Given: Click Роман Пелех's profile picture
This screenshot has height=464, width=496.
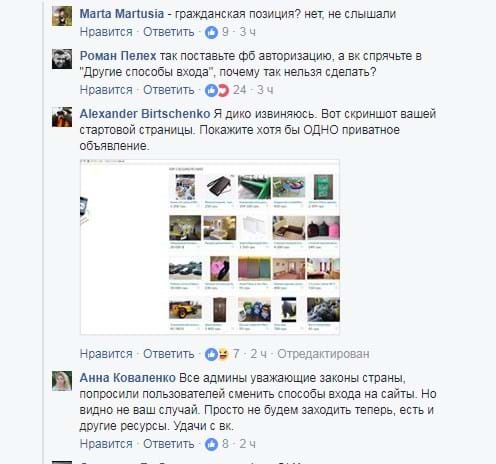Looking at the screenshot, I should pos(62,59).
